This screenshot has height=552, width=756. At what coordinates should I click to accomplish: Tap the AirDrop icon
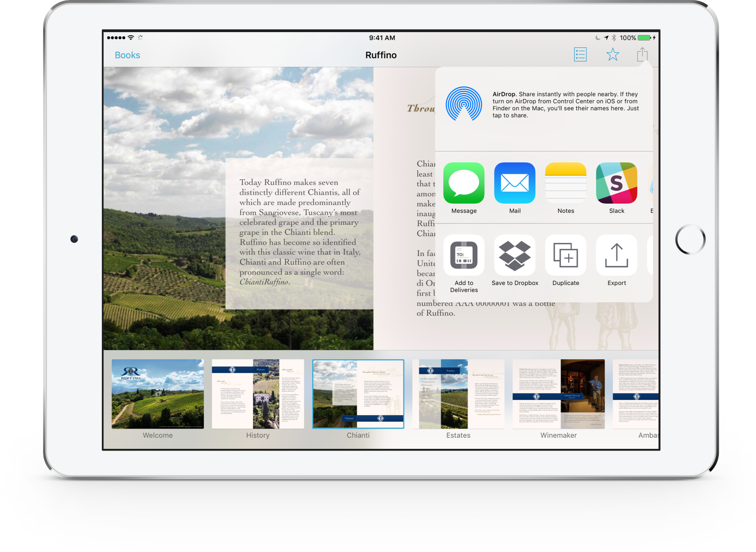pyautogui.click(x=464, y=104)
